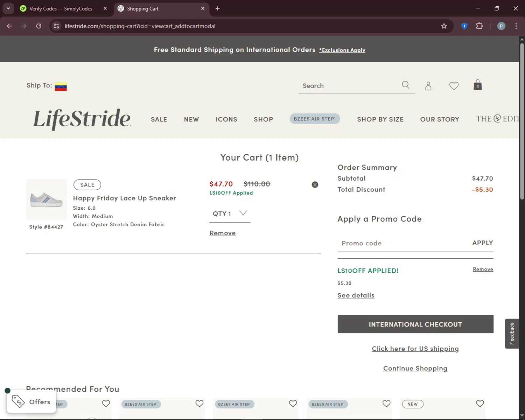This screenshot has width=525, height=420.
Task: Open the Bitwarden shield extension
Action: pyautogui.click(x=464, y=26)
